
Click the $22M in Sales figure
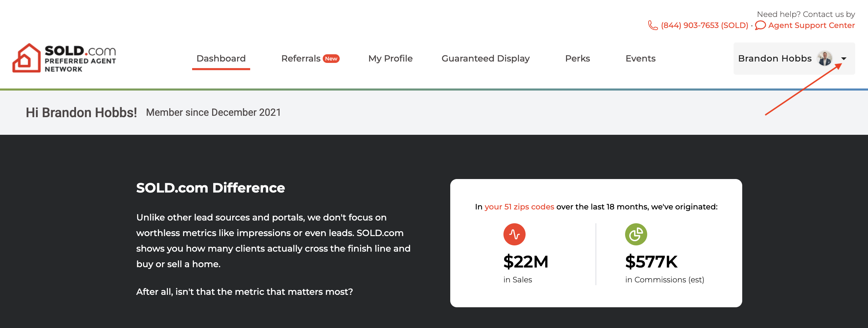click(x=526, y=262)
